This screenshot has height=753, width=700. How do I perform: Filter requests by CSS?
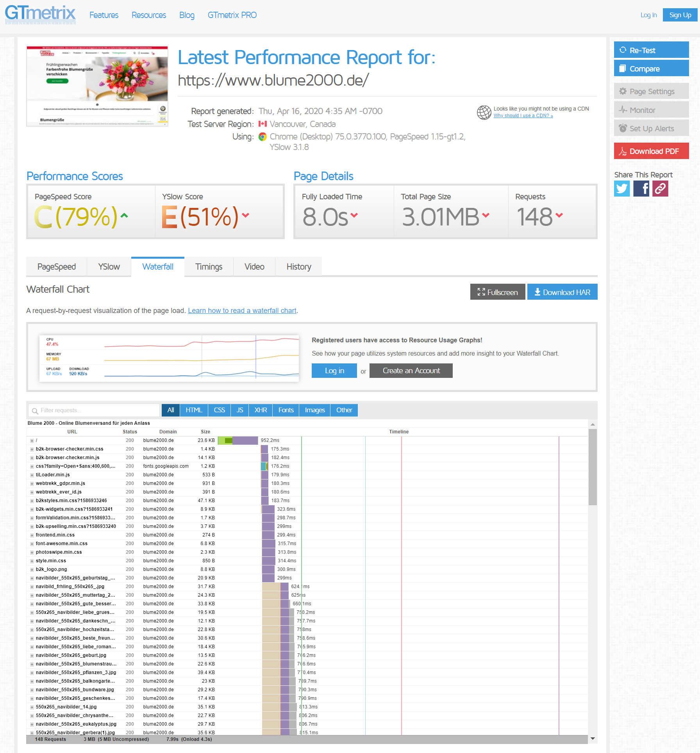point(220,410)
